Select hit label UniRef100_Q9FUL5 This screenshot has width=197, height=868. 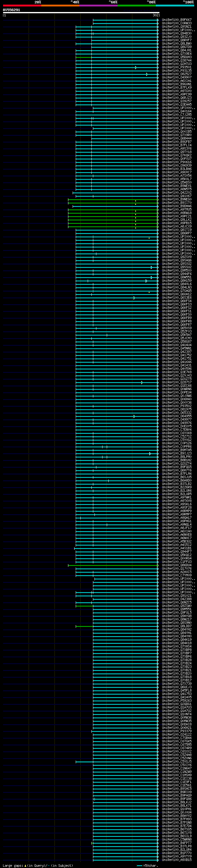[x=177, y=612]
